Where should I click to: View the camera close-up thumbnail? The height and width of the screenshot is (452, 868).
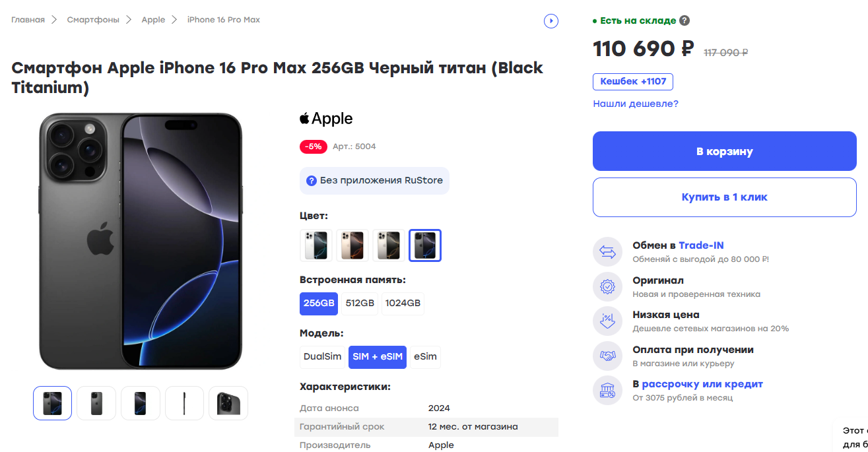point(228,403)
